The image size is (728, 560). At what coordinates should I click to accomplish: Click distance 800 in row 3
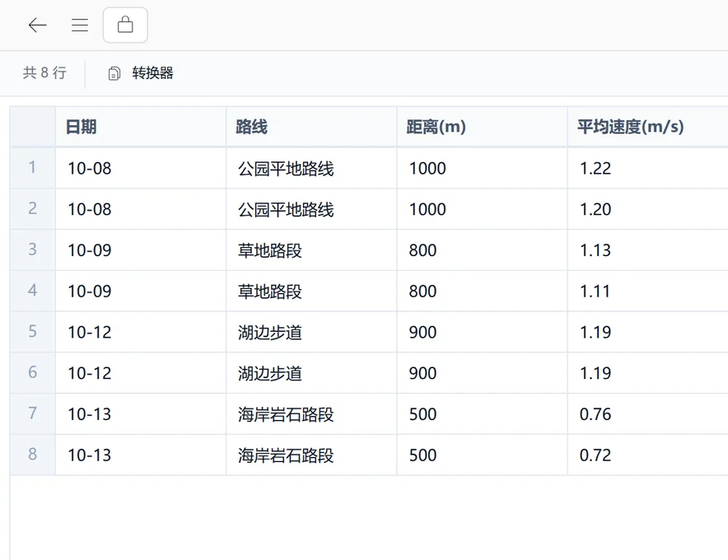click(x=423, y=250)
